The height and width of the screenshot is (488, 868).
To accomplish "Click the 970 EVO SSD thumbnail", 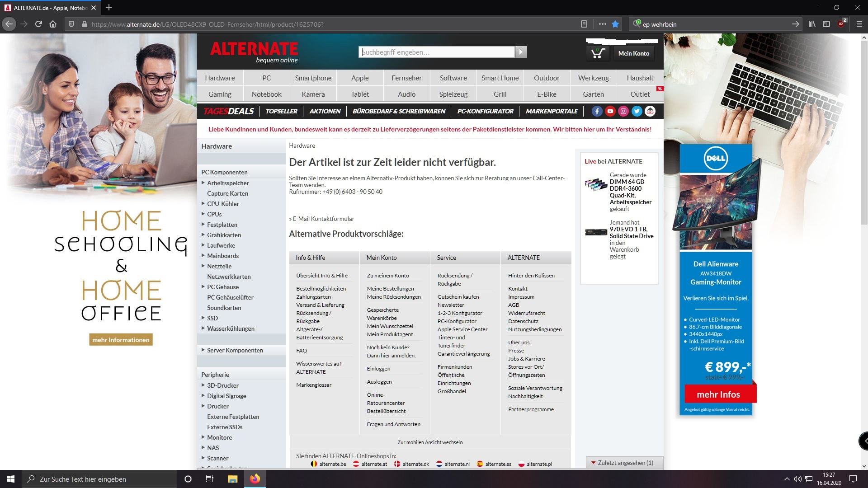I will (595, 232).
